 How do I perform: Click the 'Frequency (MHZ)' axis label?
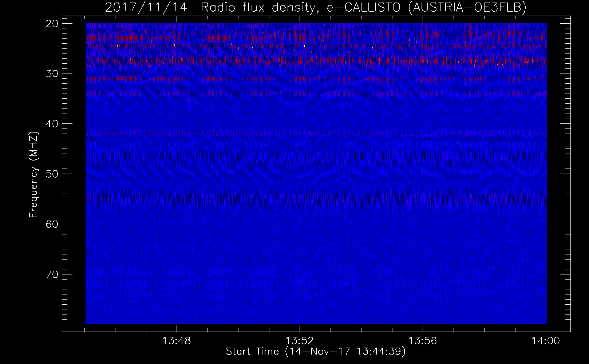33,174
